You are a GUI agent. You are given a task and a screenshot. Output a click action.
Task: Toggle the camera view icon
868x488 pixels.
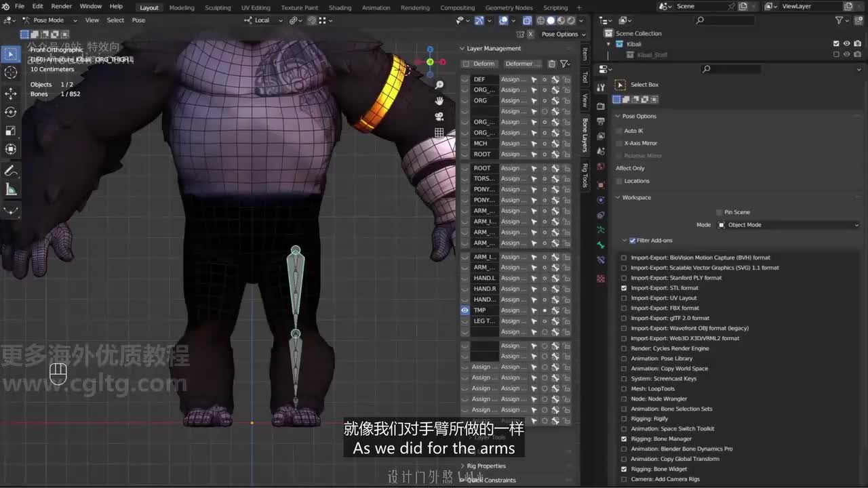click(x=439, y=117)
